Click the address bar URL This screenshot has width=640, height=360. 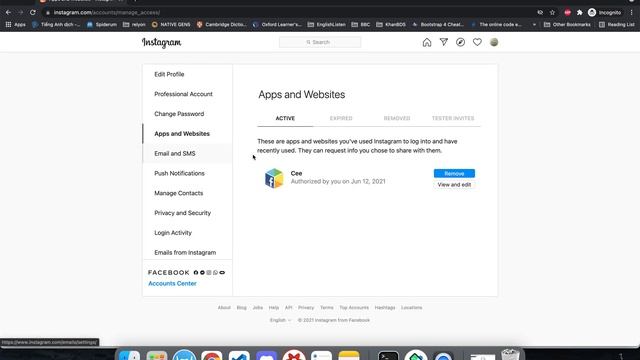coord(107,13)
